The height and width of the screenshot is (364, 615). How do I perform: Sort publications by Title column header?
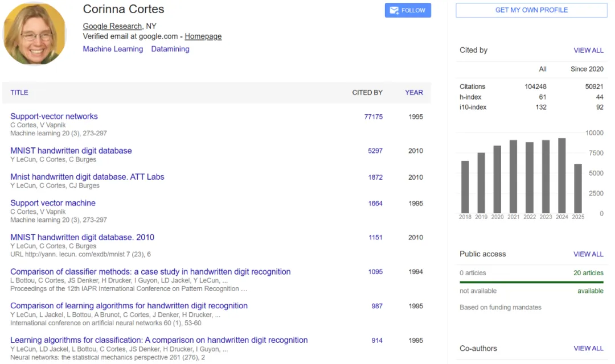tap(19, 93)
